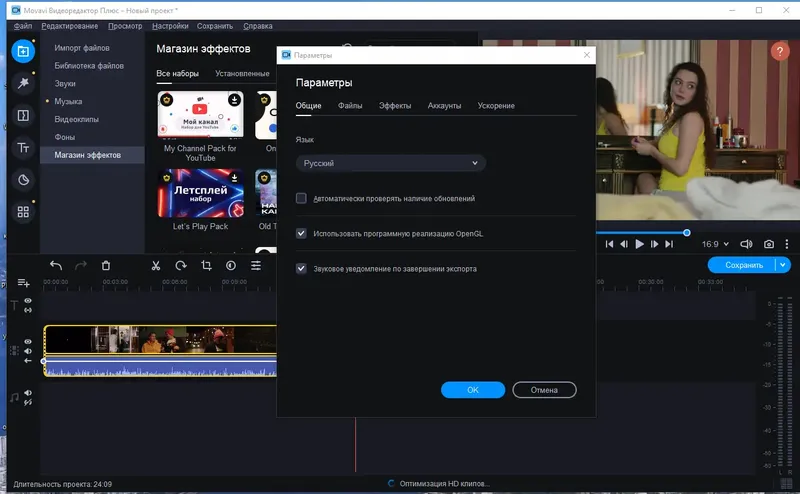This screenshot has height=494, width=800.
Task: Expand the Сохранить button arrow options
Action: point(783,265)
